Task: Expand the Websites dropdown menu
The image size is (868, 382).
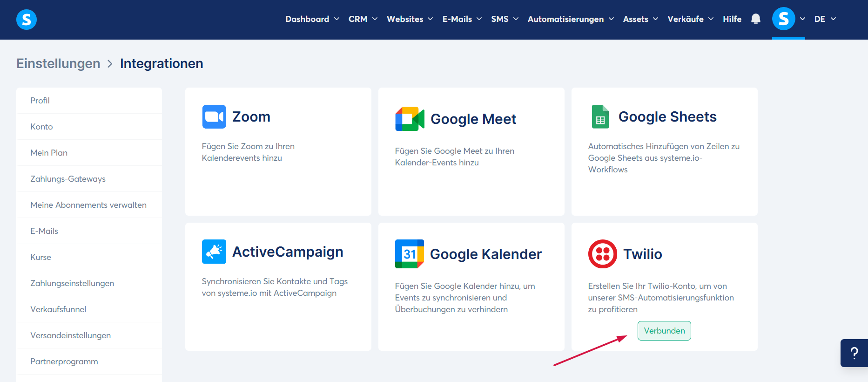Action: click(410, 19)
